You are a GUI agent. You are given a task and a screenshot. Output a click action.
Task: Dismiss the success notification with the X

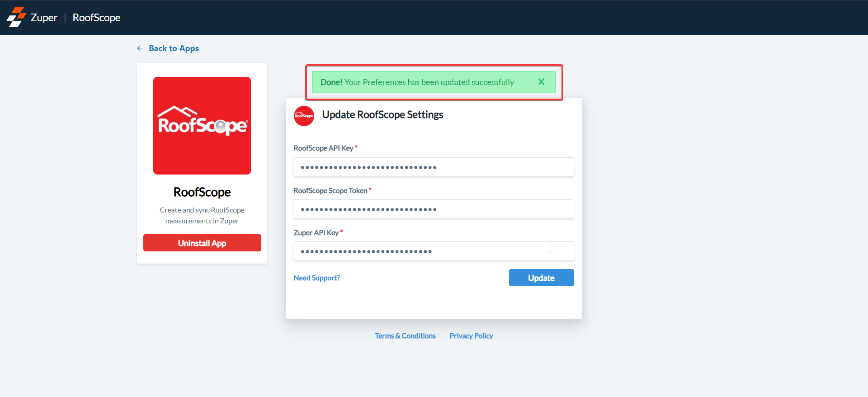(541, 82)
